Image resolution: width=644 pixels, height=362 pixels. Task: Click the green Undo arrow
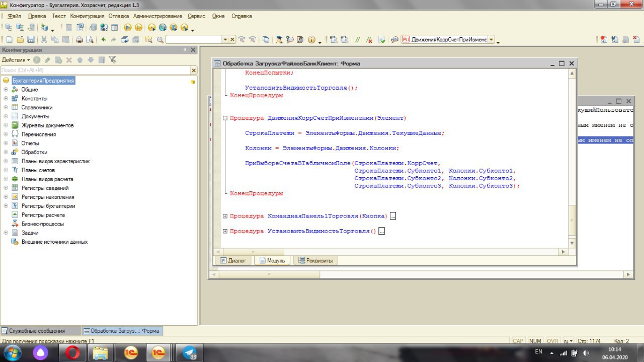tap(104, 39)
